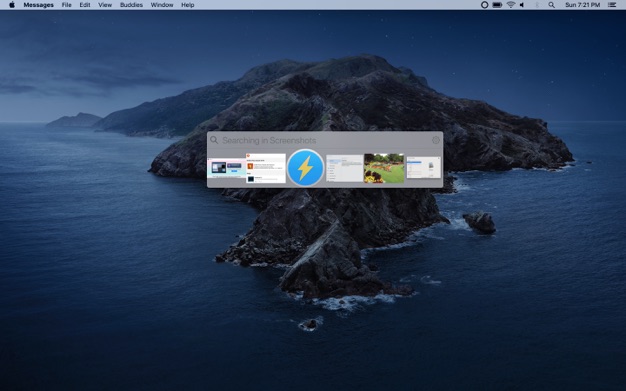The width and height of the screenshot is (626, 391).
Task: Open the File menu
Action: coord(67,5)
